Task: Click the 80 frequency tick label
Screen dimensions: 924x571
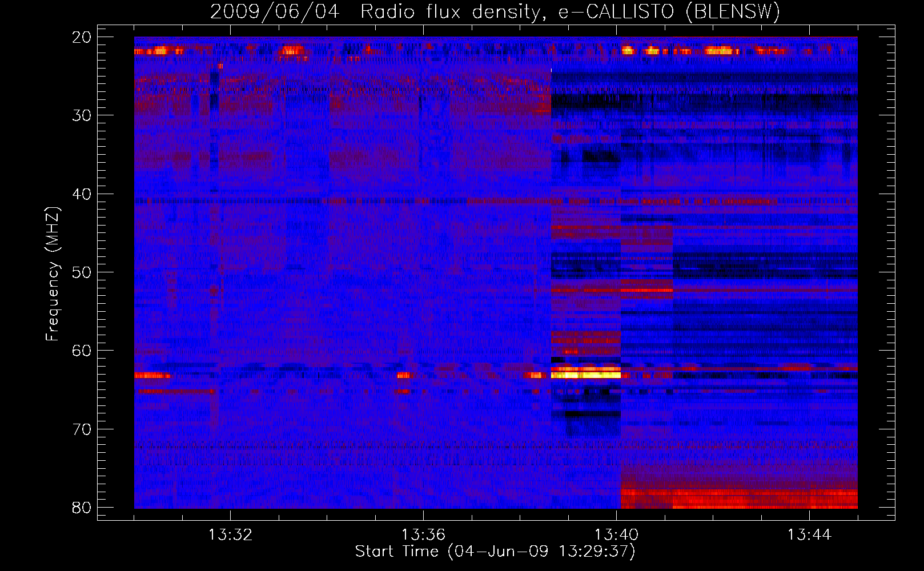Action: 82,508
